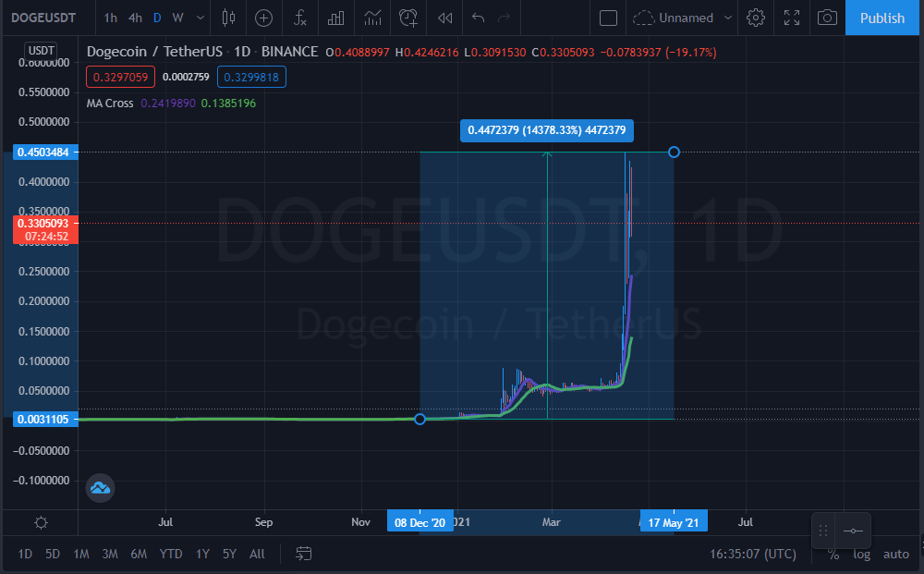Toggle the auto scale
The image size is (924, 574).
pos(895,554)
